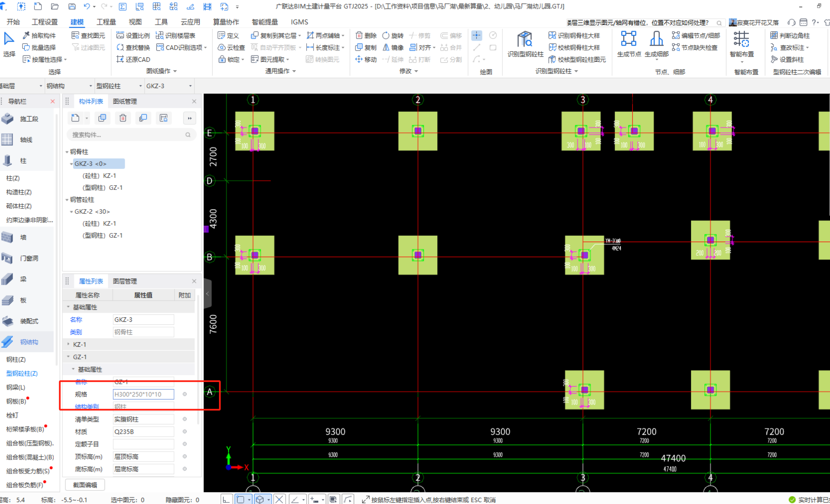Click the 设置斜柱 tool
Screen dimensions: 830x504
[x=787, y=59]
